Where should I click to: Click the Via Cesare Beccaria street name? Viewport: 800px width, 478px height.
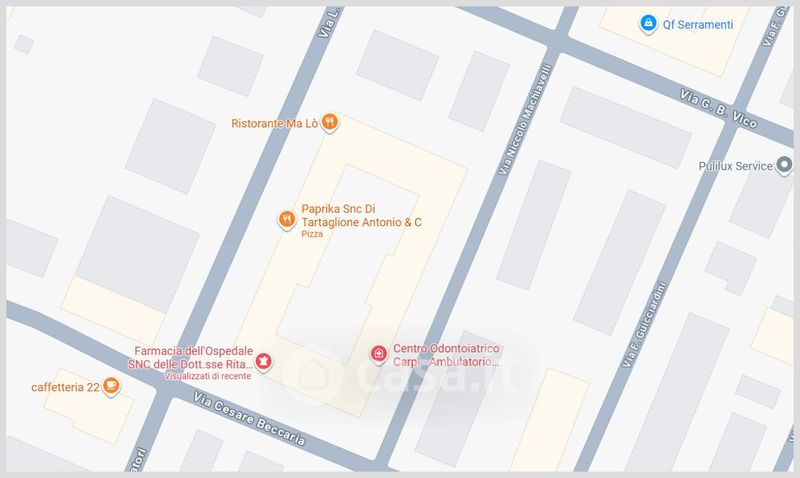pos(249,419)
